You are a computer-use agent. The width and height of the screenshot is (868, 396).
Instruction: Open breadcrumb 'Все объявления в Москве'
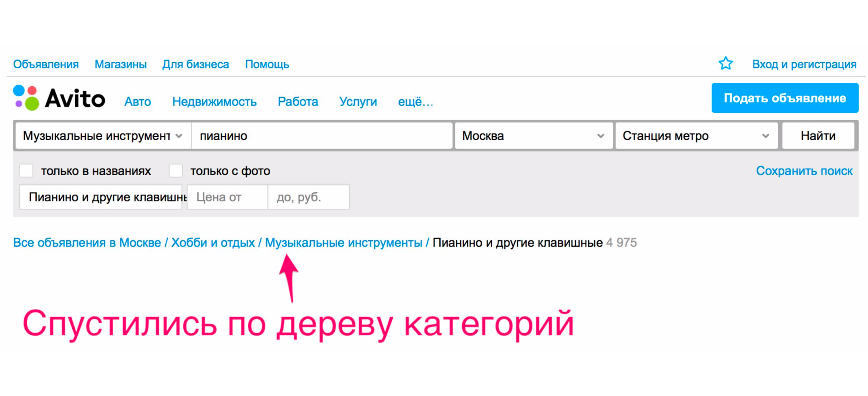(x=87, y=242)
